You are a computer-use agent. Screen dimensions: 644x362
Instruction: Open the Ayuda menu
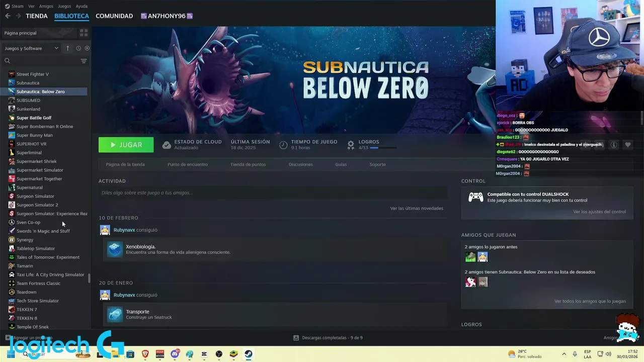(x=82, y=6)
